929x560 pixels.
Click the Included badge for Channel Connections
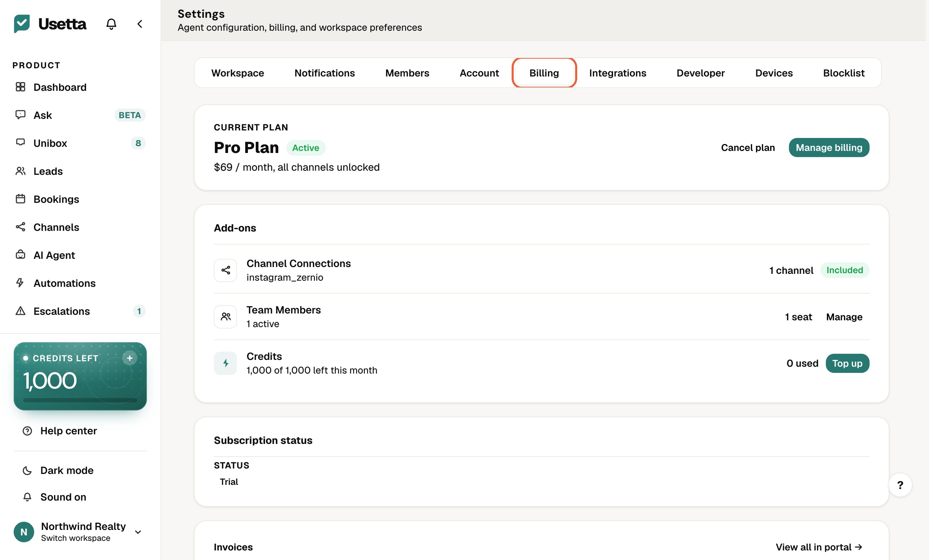845,270
